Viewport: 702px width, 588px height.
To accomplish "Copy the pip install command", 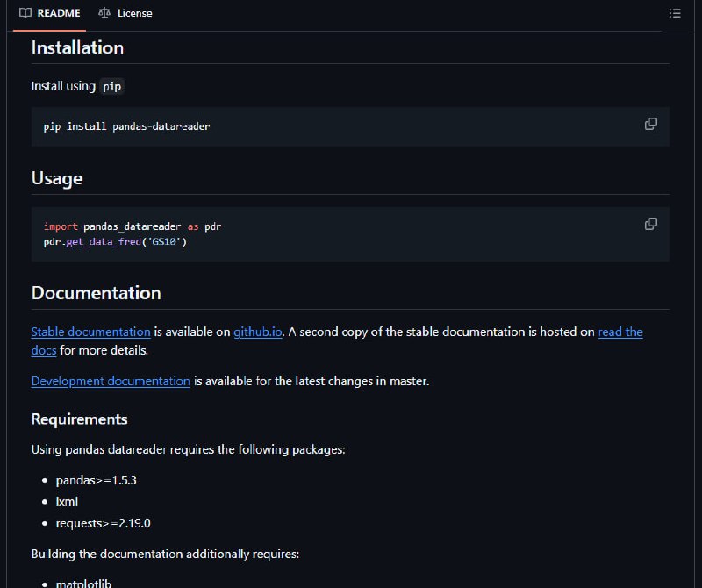I will pyautogui.click(x=651, y=124).
